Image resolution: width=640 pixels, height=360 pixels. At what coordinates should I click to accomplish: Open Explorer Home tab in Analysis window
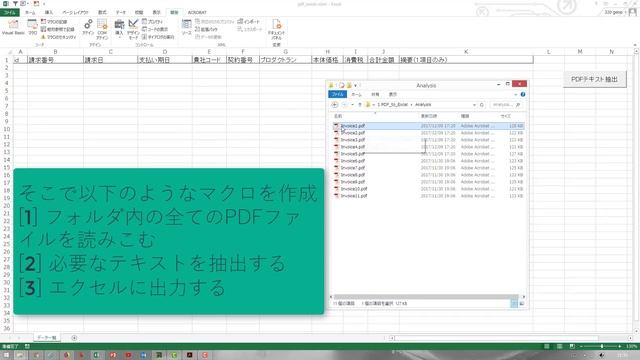357,94
